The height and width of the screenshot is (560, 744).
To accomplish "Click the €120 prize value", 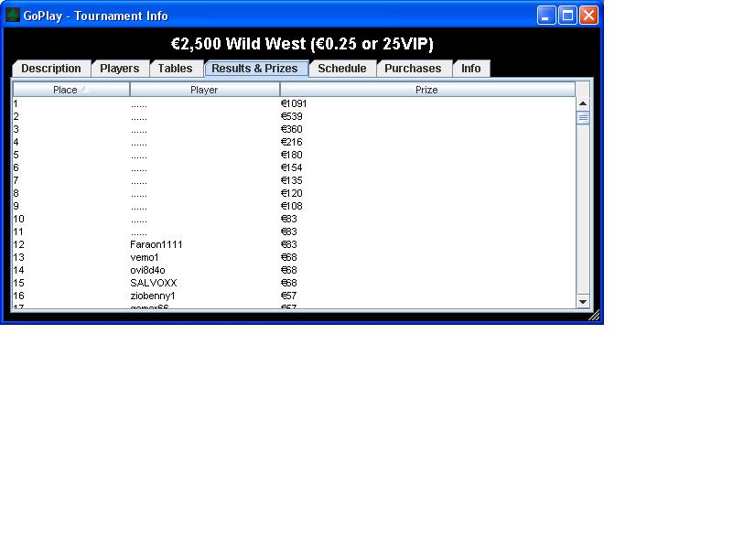I will click(x=291, y=193).
